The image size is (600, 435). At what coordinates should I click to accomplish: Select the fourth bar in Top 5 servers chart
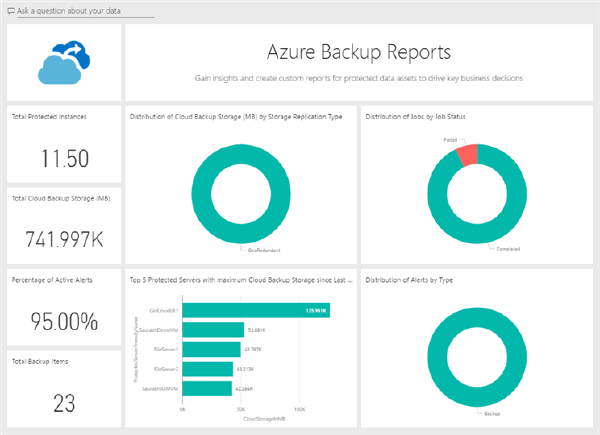(207, 369)
